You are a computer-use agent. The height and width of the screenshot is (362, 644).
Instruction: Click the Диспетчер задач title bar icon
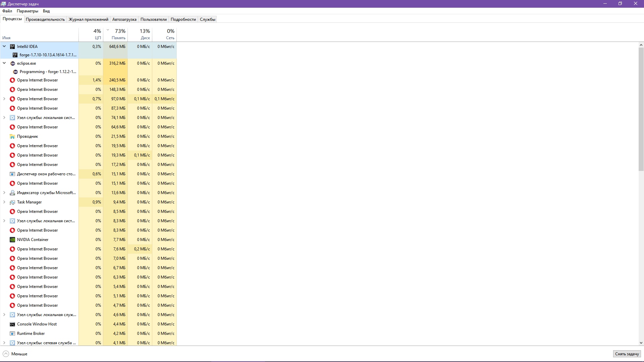click(4, 4)
